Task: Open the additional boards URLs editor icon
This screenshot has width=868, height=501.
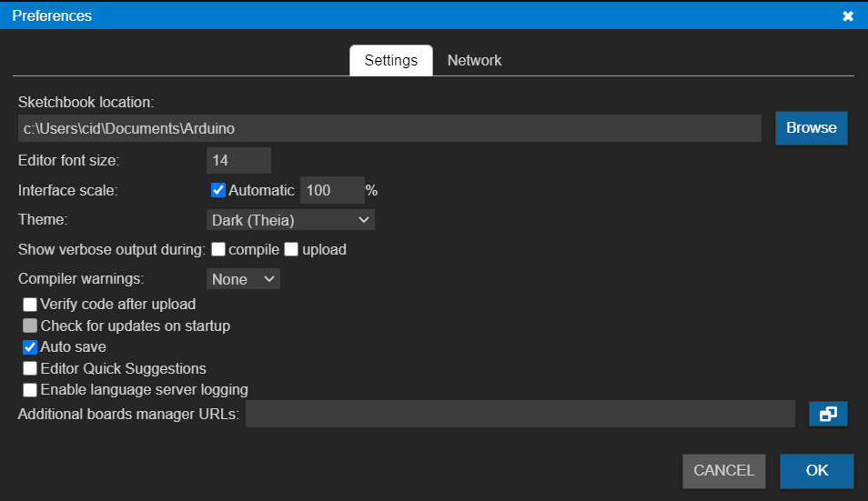Action: coord(828,414)
